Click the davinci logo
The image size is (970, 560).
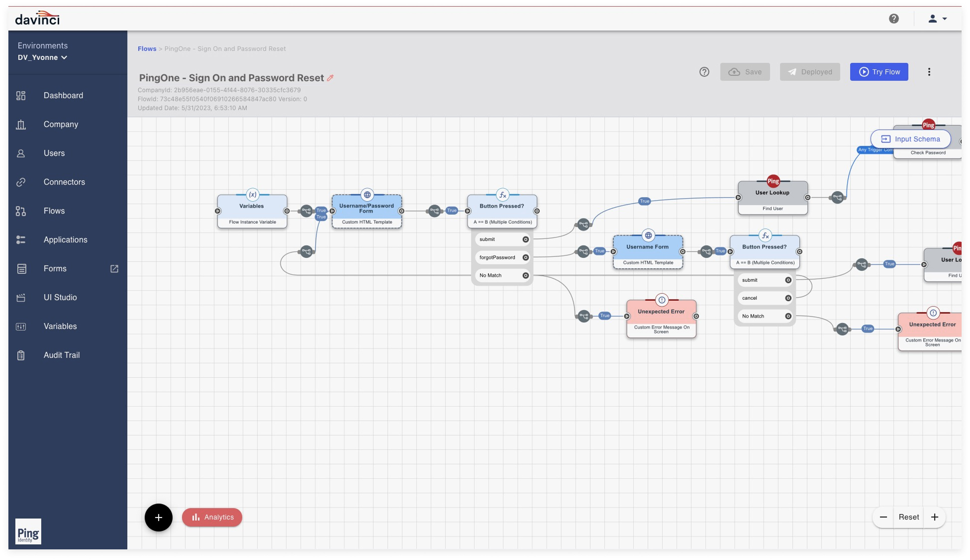tap(37, 18)
